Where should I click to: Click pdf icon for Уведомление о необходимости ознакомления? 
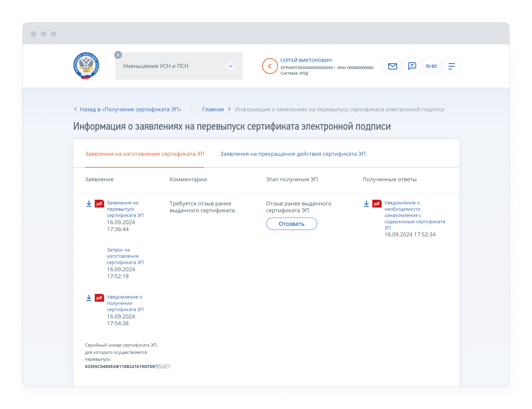[376, 203]
